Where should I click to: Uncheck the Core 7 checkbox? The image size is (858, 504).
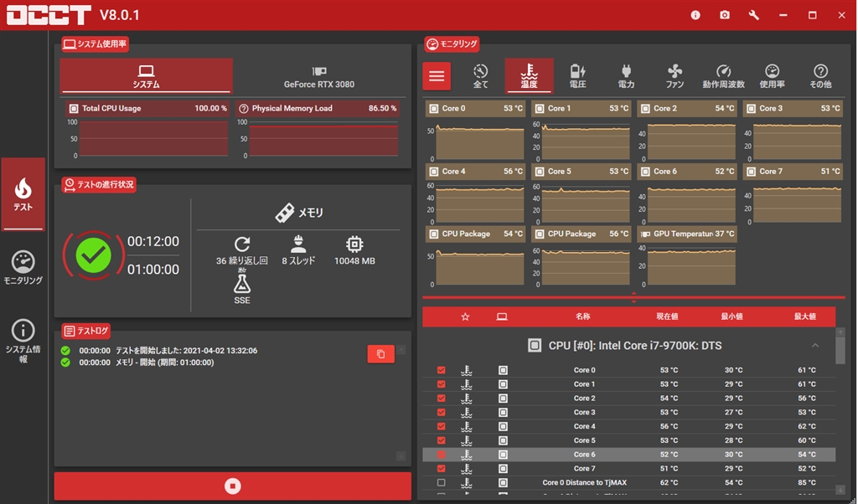pos(441,469)
